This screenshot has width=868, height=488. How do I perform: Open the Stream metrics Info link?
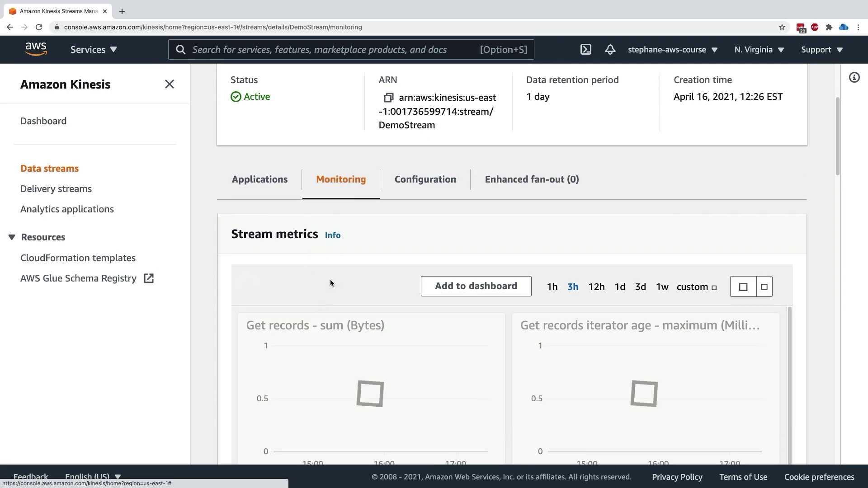(x=332, y=235)
